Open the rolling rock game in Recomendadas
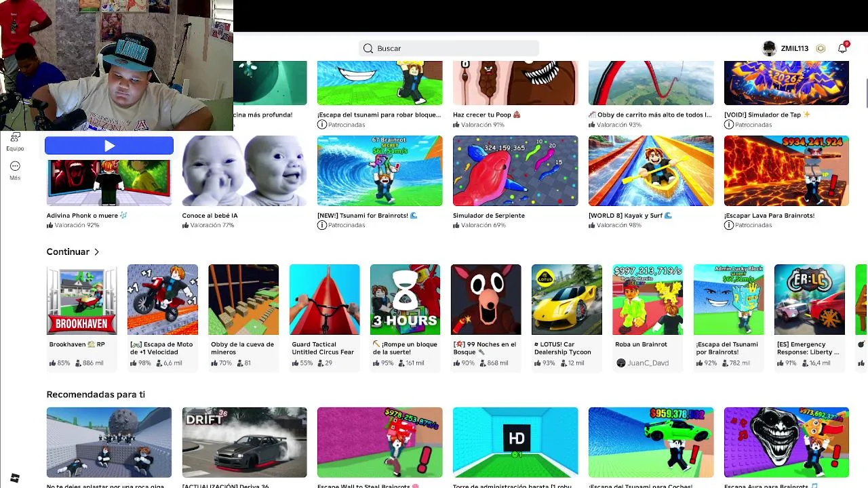Screen dimensions: 868x488 pyautogui.click(x=108, y=442)
